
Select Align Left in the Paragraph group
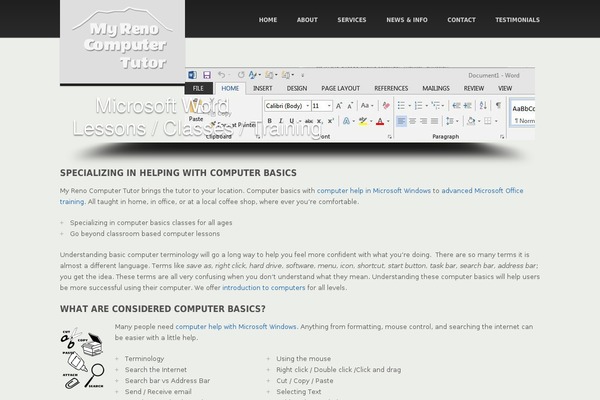[x=401, y=121]
